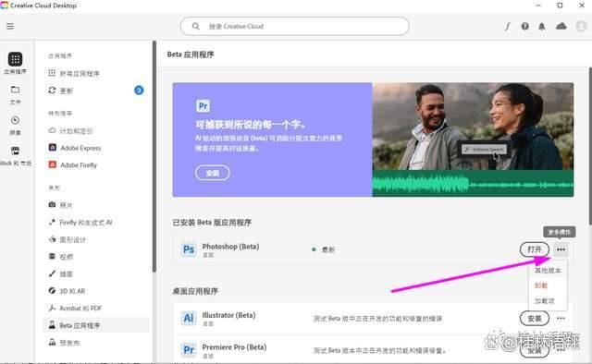Click the main content vertical scrollbar
The height and width of the screenshot is (364, 592).
point(590,146)
